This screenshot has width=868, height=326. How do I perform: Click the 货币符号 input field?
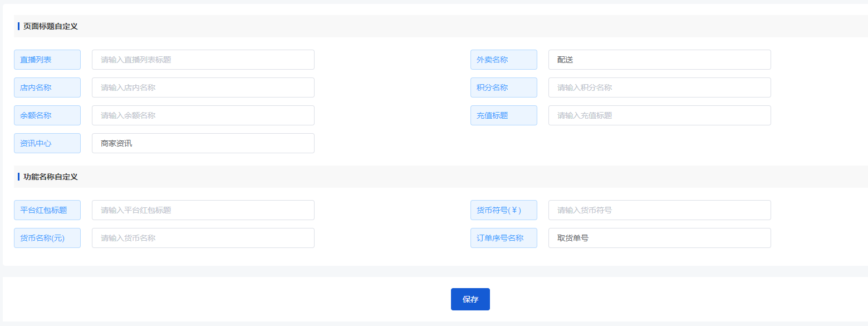tap(660, 210)
